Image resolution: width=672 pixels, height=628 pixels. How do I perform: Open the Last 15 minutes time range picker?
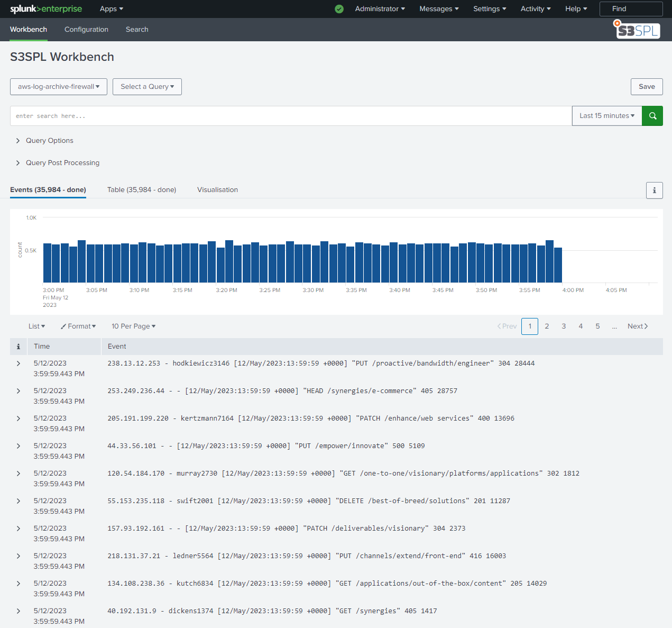pyautogui.click(x=606, y=115)
